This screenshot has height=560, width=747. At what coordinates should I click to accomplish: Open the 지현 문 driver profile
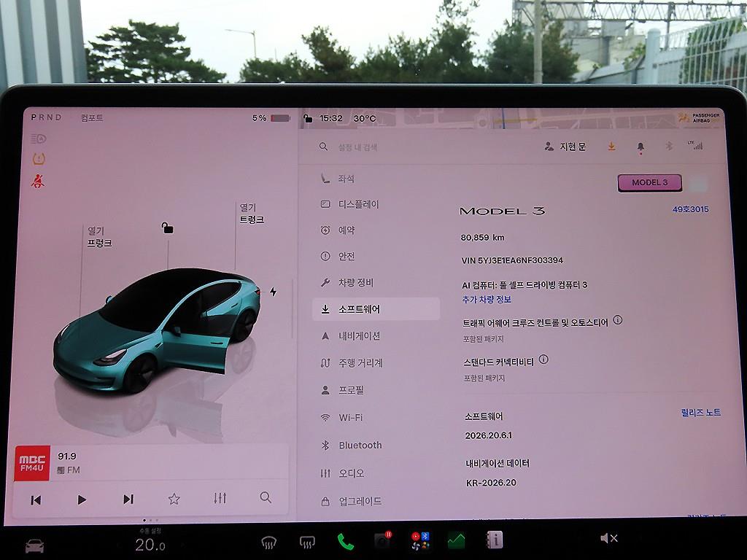(565, 147)
